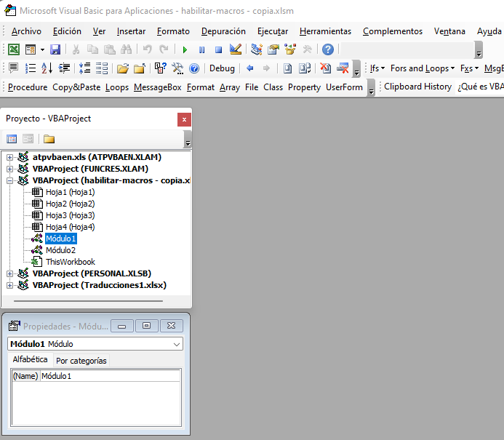The height and width of the screenshot is (440, 504).
Task: Open the Depuración menu
Action: click(223, 31)
